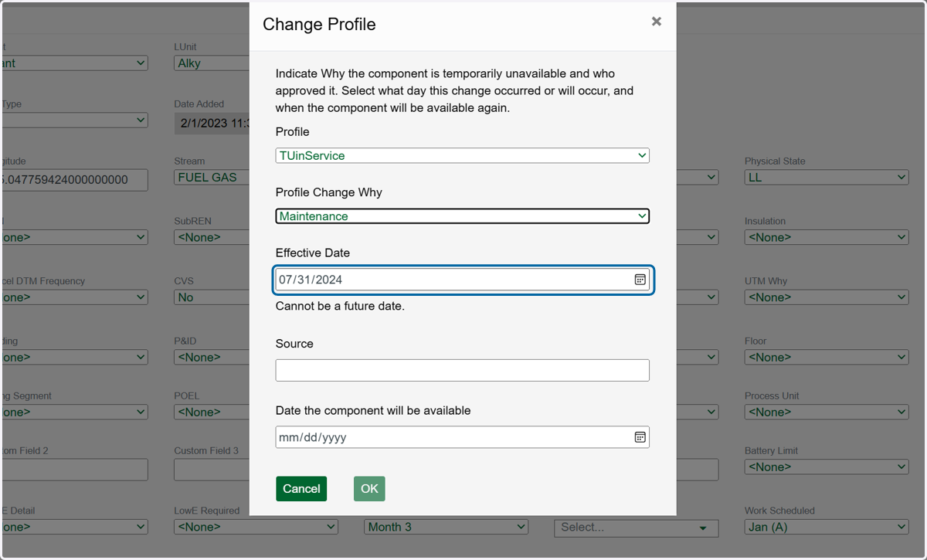The height and width of the screenshot is (560, 927).
Task: Open the POEL dropdown
Action: (212, 412)
